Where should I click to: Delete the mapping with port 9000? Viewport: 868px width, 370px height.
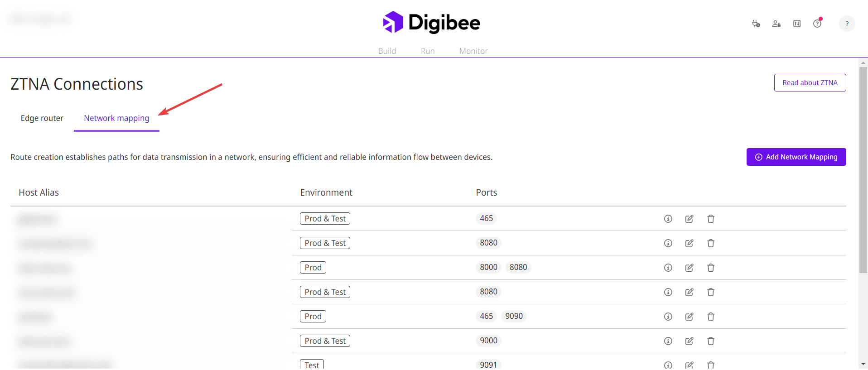[x=710, y=341]
